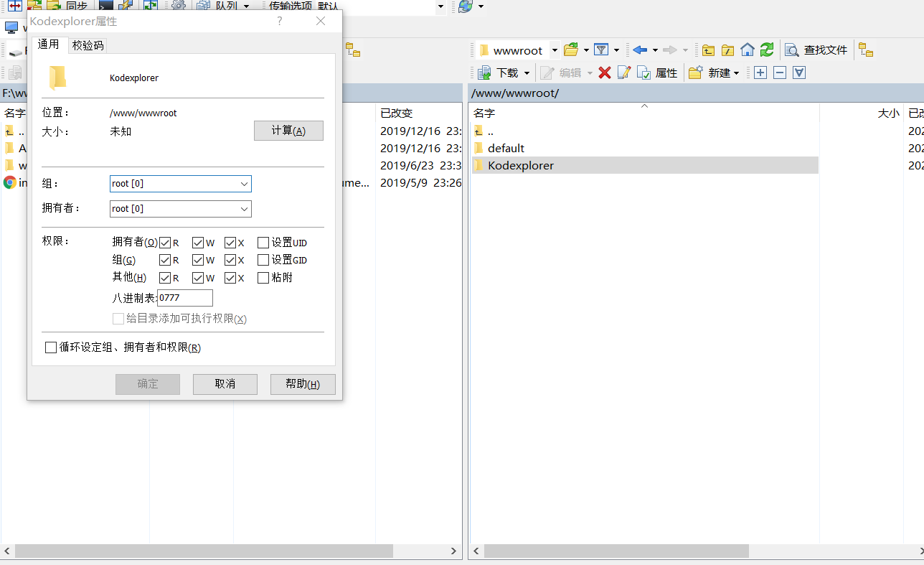Switch to 校验码 checksum tab
Image resolution: width=924 pixels, height=565 pixels.
(x=88, y=45)
